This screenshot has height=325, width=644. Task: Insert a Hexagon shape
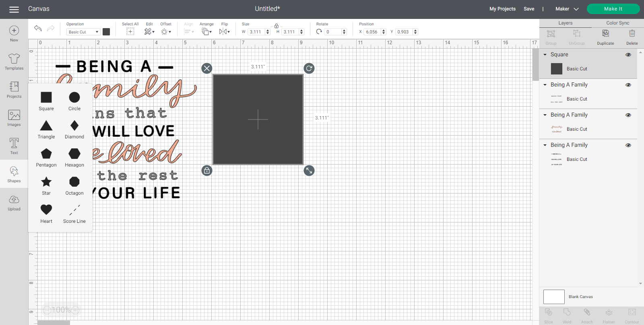pyautogui.click(x=74, y=158)
